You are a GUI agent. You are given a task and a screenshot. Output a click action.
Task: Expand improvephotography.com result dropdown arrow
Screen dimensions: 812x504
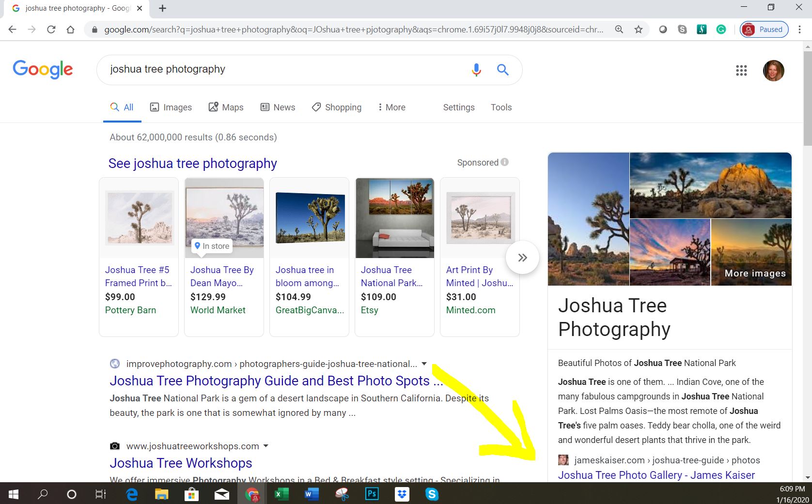(x=424, y=364)
